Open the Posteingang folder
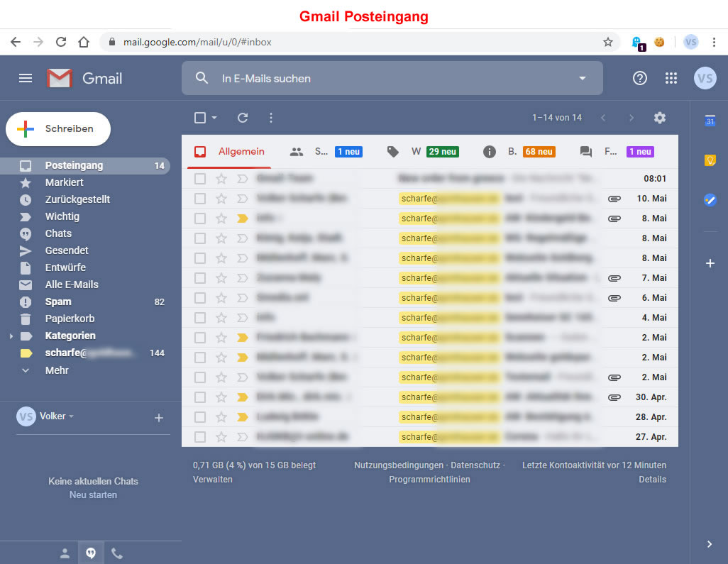Screen dimensions: 728x564 tap(85, 166)
